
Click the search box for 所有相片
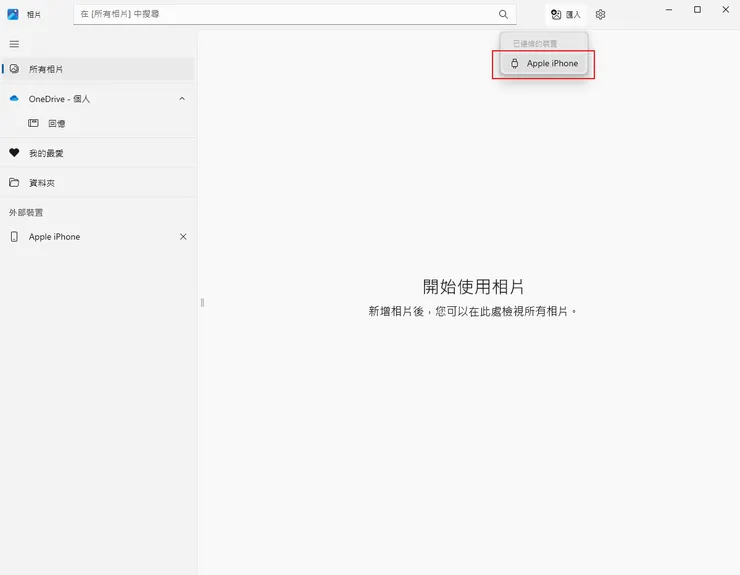[x=294, y=14]
